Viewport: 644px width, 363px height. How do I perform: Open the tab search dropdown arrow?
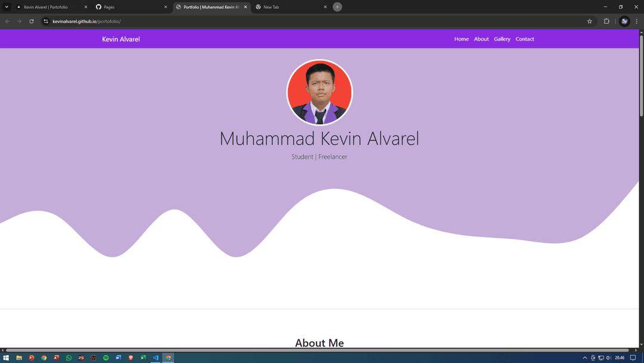7,7
